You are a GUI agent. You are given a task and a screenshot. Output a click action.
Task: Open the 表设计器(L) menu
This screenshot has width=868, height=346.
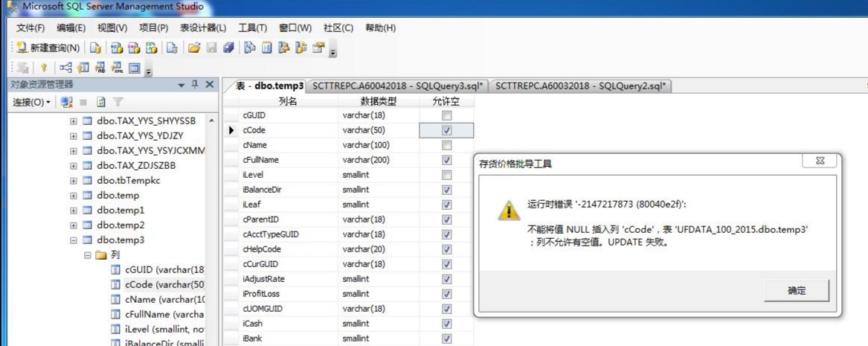pos(202,28)
